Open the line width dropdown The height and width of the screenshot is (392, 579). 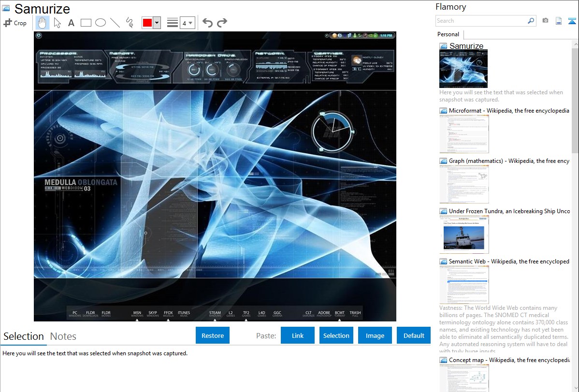(187, 23)
